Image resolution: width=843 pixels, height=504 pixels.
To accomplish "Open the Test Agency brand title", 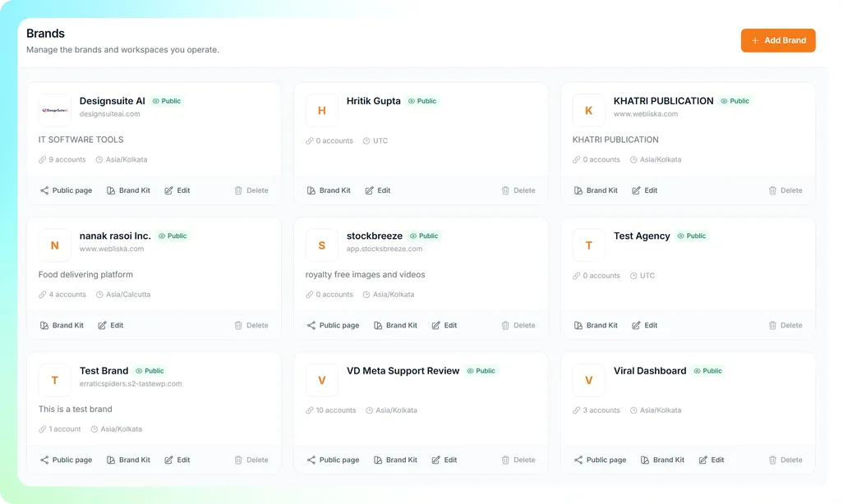I will pos(642,236).
